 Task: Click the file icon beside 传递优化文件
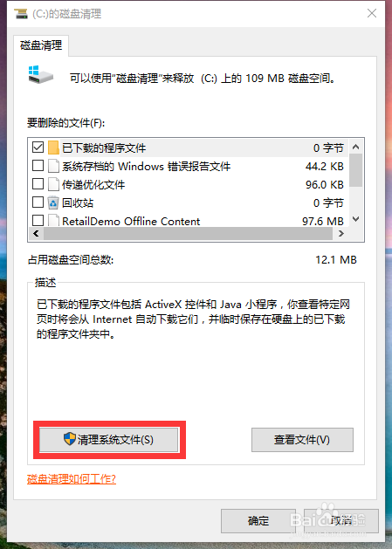coord(53,184)
